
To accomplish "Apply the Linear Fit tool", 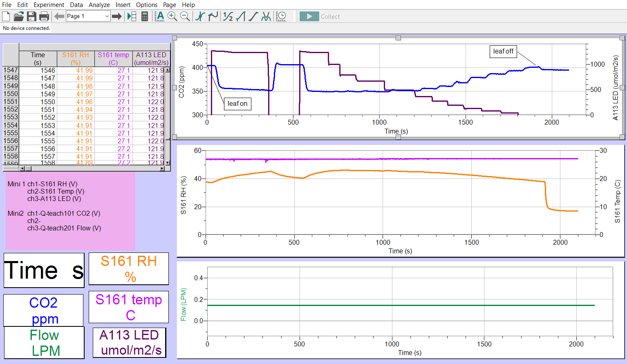I will (253, 16).
